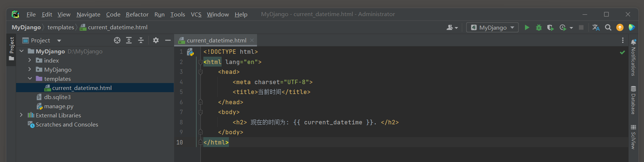Open the Code With Me user dropdown
The height and width of the screenshot is (162, 644).
coord(452,27)
